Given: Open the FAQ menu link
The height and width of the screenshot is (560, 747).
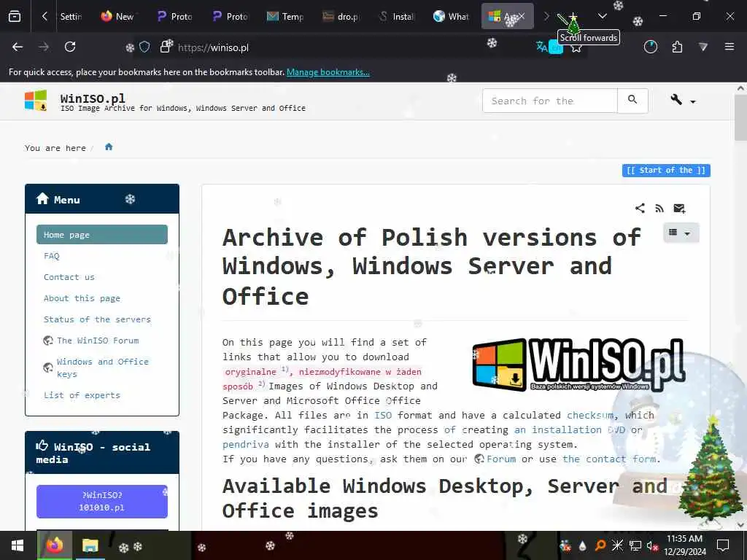Looking at the screenshot, I should pyautogui.click(x=52, y=256).
